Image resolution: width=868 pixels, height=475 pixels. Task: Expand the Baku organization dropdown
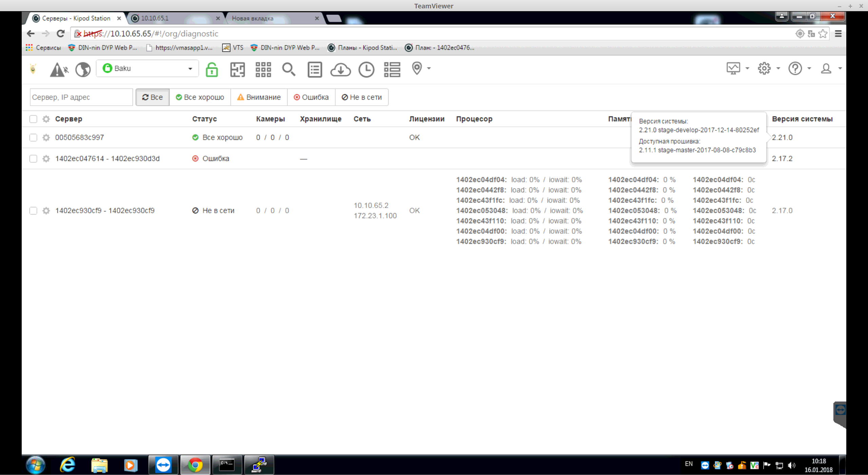[147, 68]
